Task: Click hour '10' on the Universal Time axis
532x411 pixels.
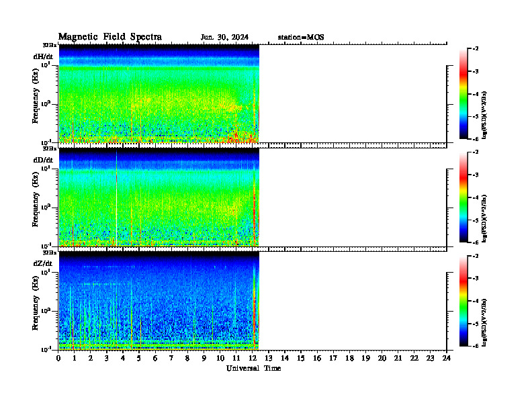Action: [x=220, y=359]
